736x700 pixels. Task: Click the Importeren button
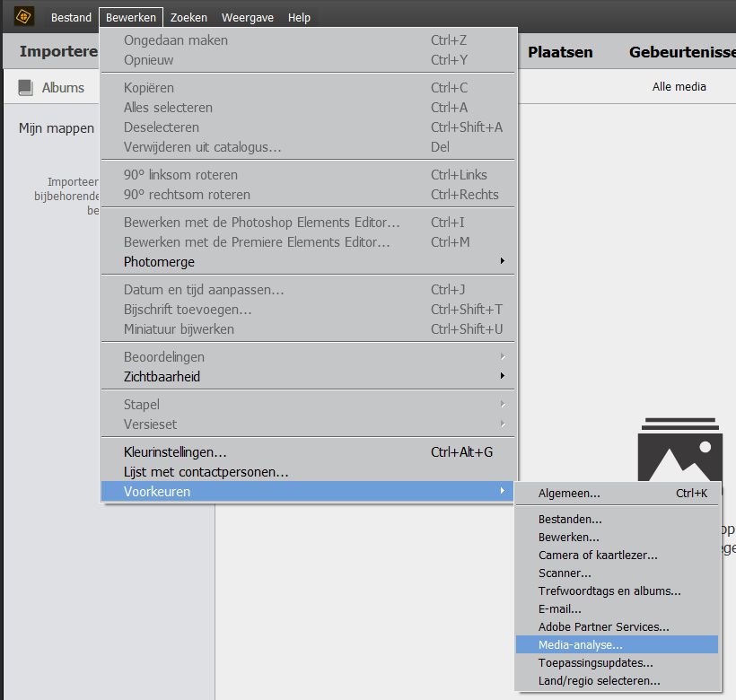[58, 51]
